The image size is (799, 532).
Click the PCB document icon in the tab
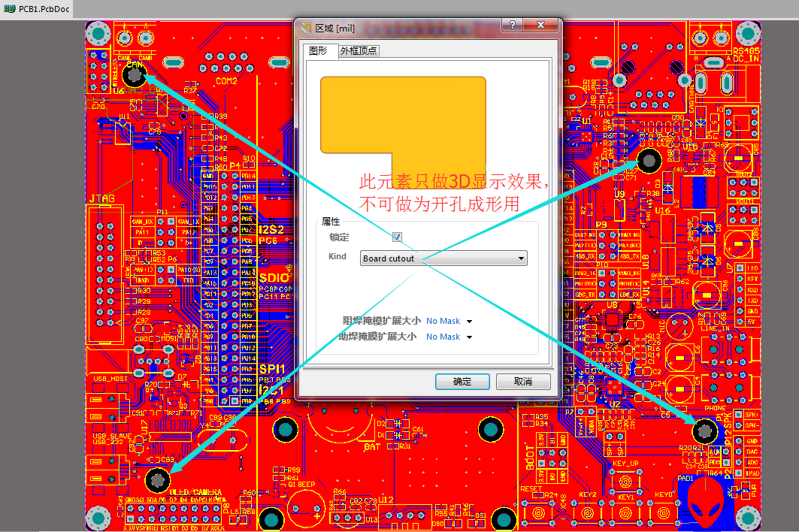pos(10,9)
